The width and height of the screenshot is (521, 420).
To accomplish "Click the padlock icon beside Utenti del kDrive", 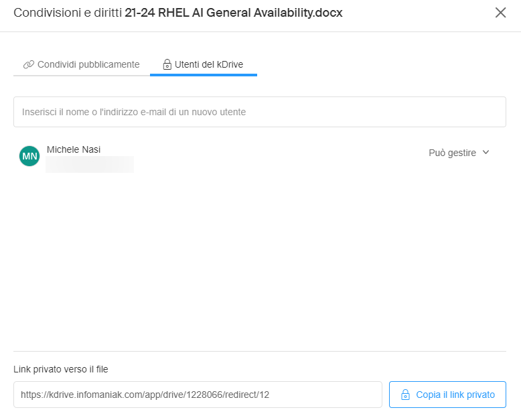I will pos(167,65).
